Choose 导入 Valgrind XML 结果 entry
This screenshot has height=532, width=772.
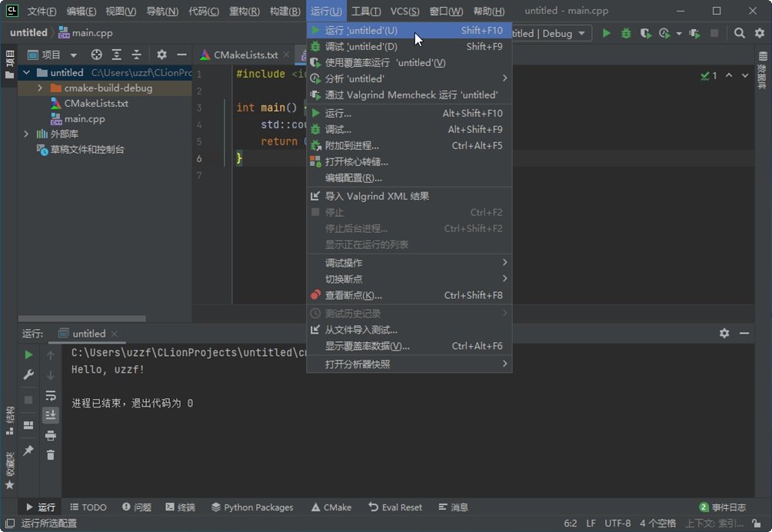408,196
